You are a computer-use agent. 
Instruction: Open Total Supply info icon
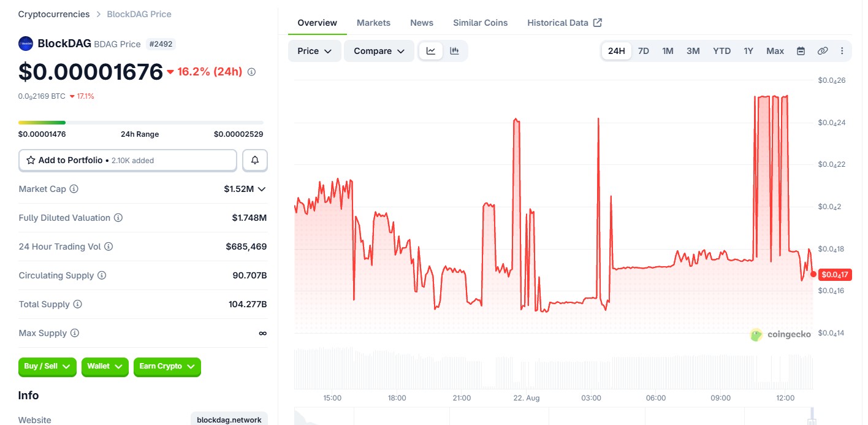tap(77, 304)
